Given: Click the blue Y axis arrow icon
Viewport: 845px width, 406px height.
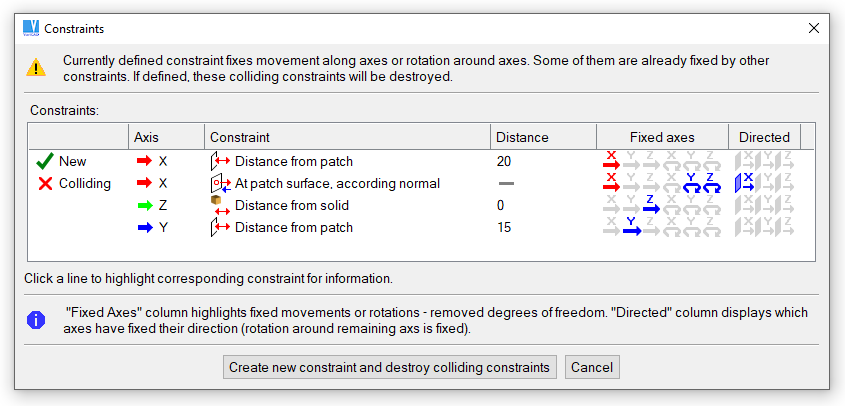Looking at the screenshot, I should (x=144, y=228).
